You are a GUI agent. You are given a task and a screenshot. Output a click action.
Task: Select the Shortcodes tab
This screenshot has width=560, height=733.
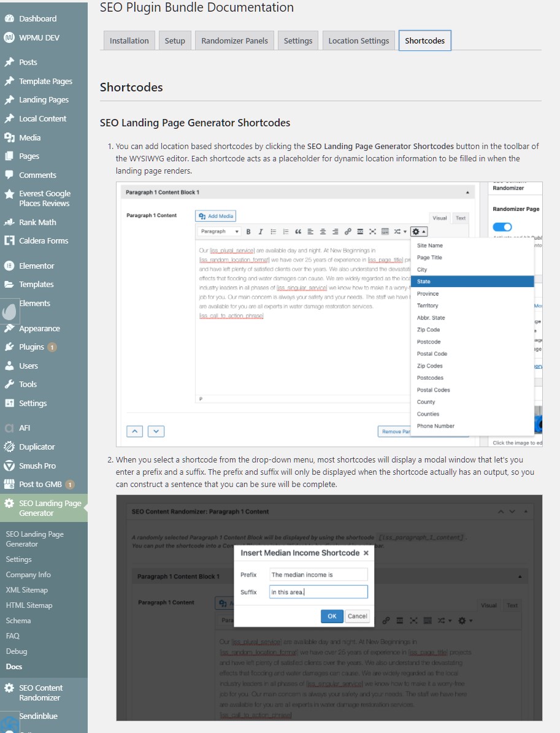coord(425,40)
